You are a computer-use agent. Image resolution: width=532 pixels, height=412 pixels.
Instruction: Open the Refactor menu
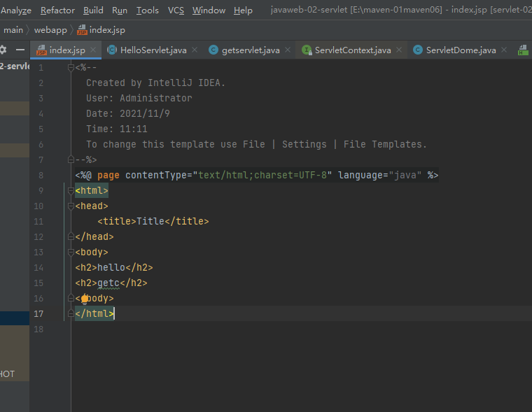pyautogui.click(x=57, y=10)
